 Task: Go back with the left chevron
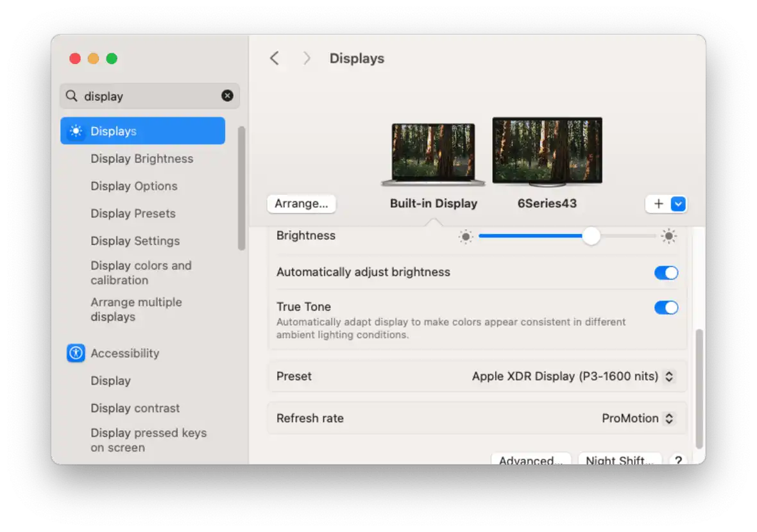pos(274,58)
